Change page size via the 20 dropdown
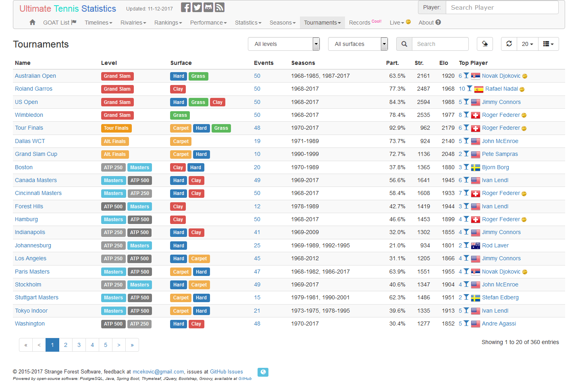The height and width of the screenshot is (392, 578). [x=528, y=44]
